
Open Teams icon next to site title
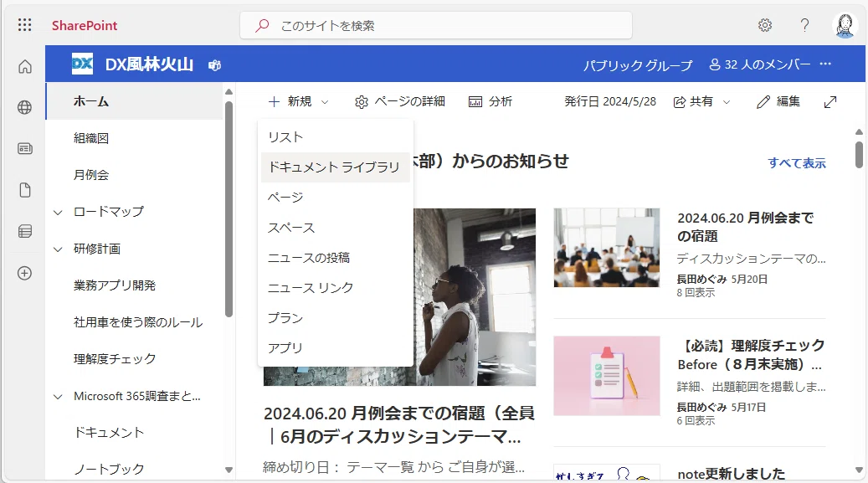[215, 65]
